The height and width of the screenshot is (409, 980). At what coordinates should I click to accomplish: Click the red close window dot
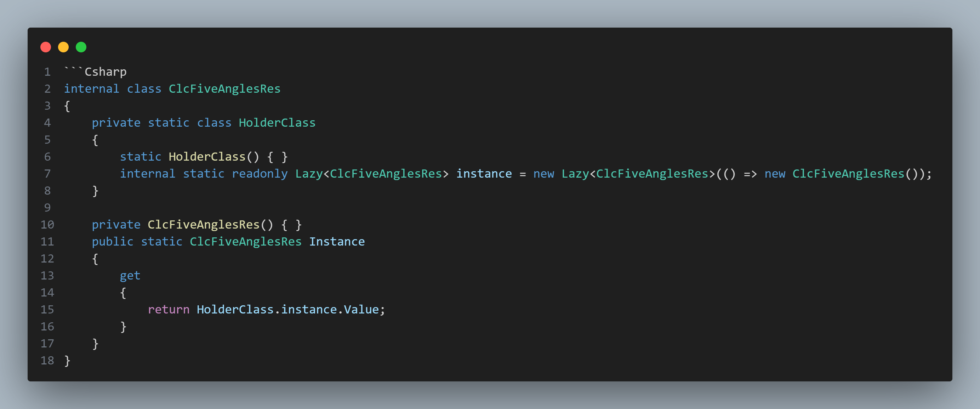[46, 47]
